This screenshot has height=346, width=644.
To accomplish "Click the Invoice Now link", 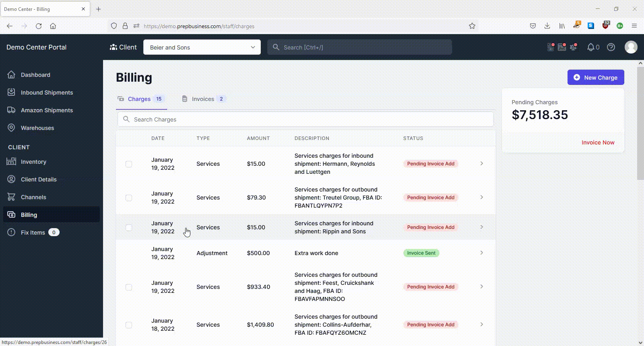I will point(598,142).
